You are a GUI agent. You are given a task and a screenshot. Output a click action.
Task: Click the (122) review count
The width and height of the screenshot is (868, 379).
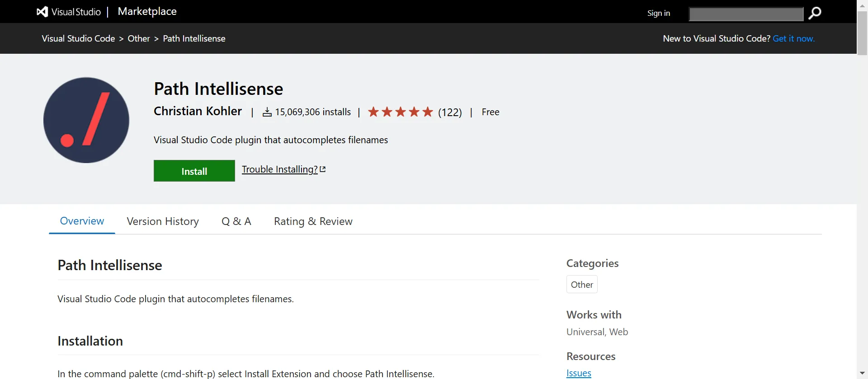(x=450, y=112)
